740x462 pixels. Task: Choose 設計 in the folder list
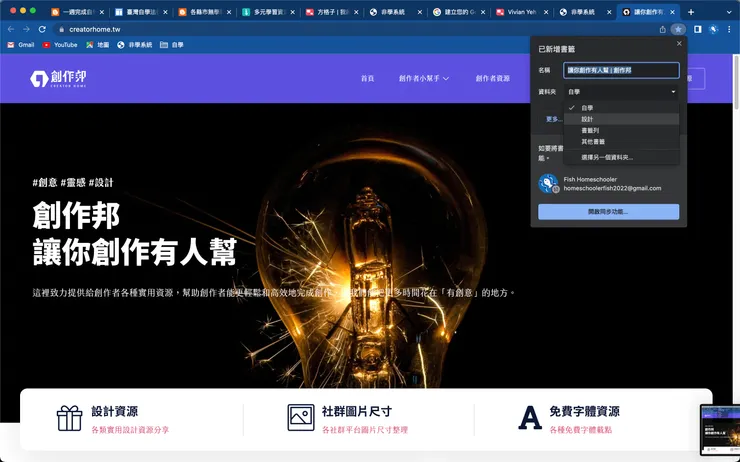point(622,119)
